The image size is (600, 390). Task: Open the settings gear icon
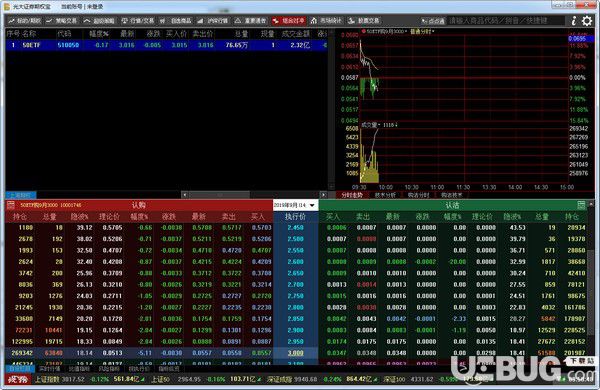[587, 21]
